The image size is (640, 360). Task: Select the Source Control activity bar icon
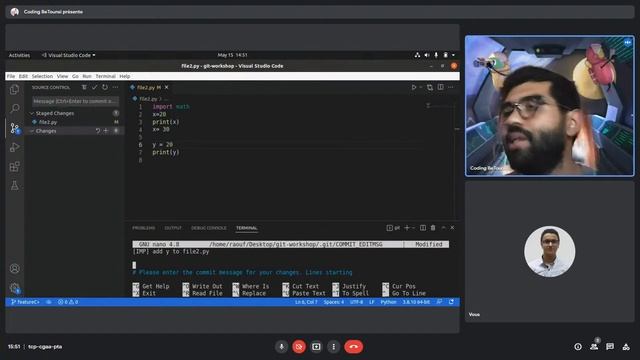[x=15, y=129]
